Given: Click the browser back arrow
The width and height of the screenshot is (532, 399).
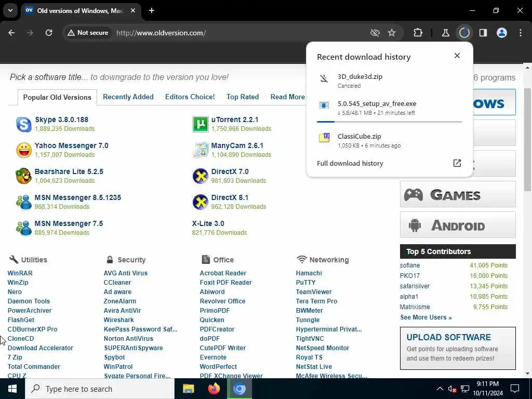Looking at the screenshot, I should pos(11,33).
